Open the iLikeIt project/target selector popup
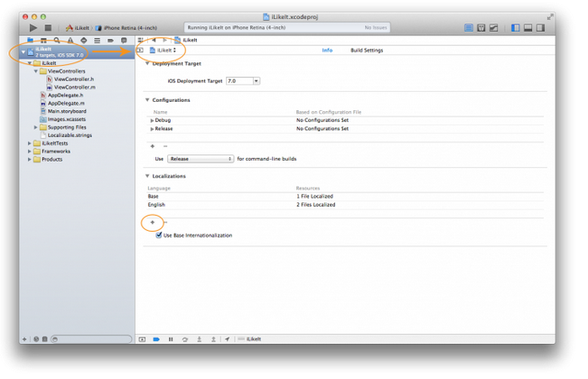This screenshot has width=588, height=379. pyautogui.click(x=163, y=51)
